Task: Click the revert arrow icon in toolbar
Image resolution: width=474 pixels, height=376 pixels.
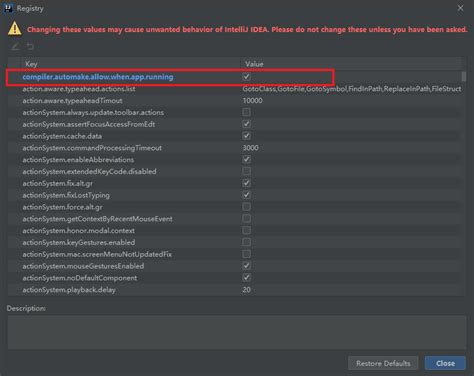Action: pyautogui.click(x=30, y=47)
